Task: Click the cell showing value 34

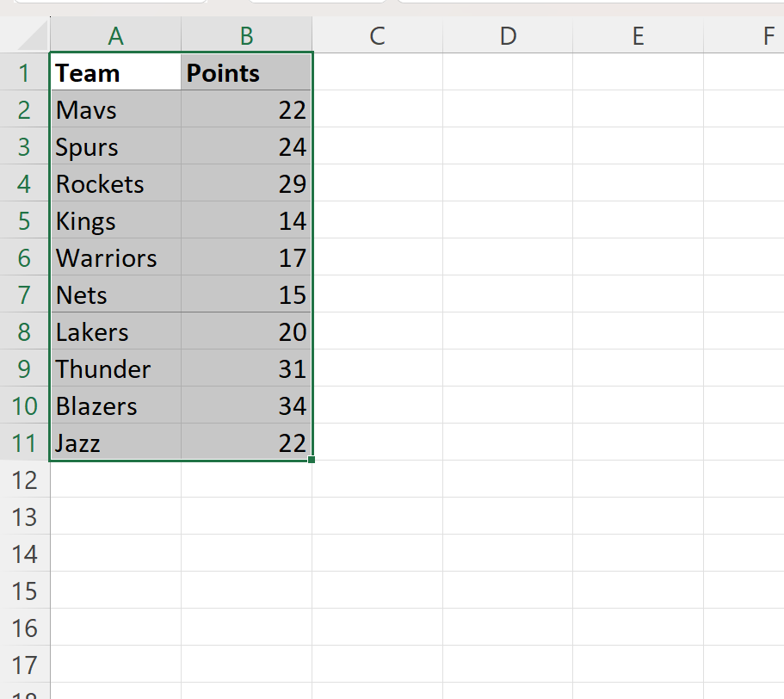Action: [x=246, y=405]
